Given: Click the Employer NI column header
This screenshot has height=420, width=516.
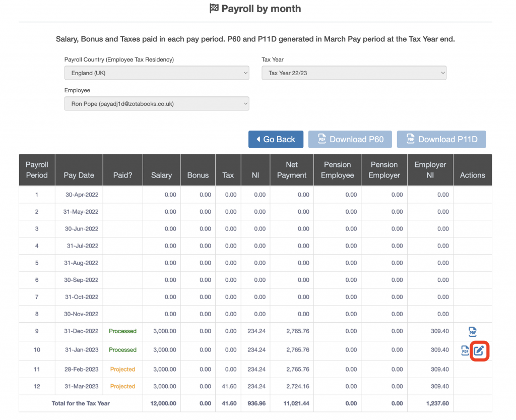Looking at the screenshot, I should [x=430, y=170].
